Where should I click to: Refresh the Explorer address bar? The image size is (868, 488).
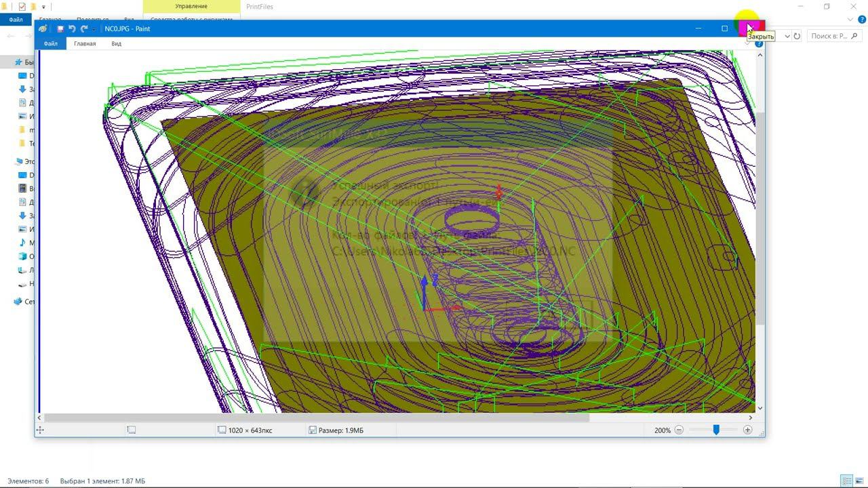coord(797,36)
